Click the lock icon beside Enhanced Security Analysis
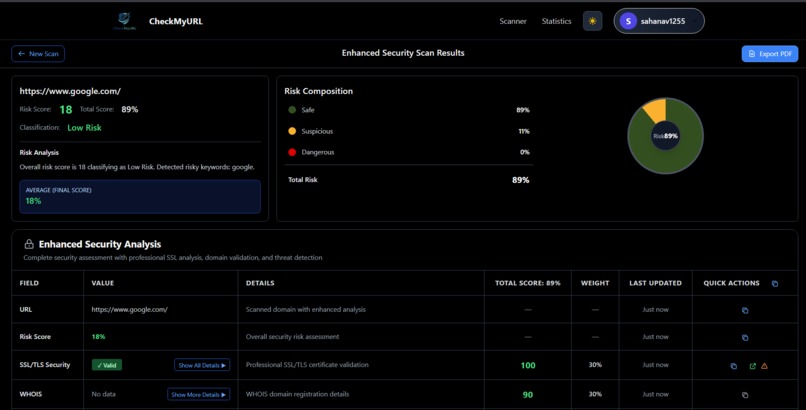Viewport: 806px width, 410px height. pos(29,244)
